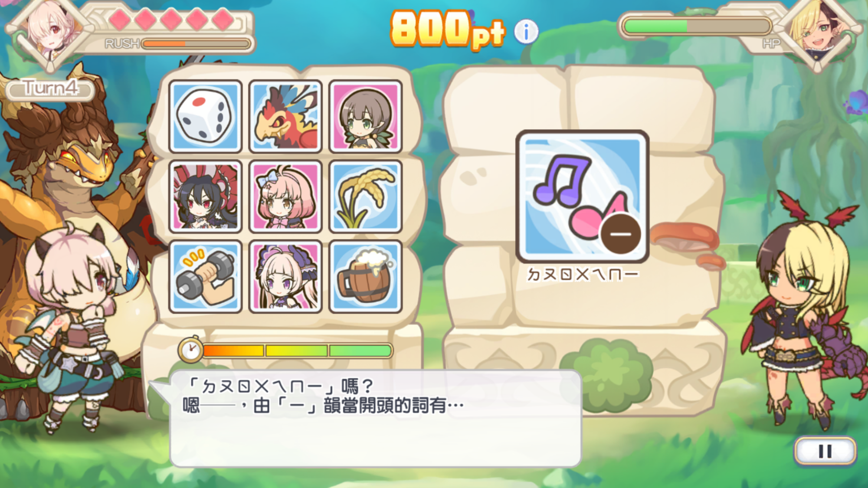Viewport: 868px width, 488px height.
Task: Choose the pink-haired girl portrait tile
Action: (x=285, y=197)
